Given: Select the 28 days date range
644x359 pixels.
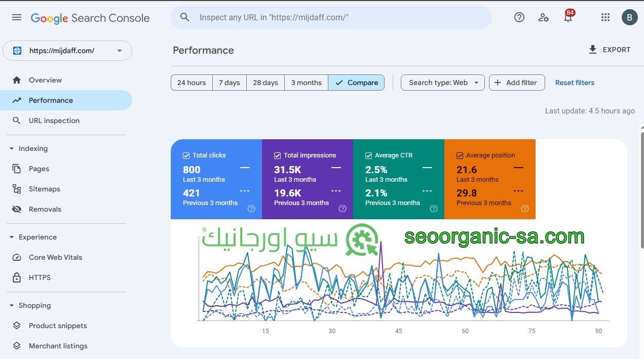Looking at the screenshot, I should [x=265, y=83].
